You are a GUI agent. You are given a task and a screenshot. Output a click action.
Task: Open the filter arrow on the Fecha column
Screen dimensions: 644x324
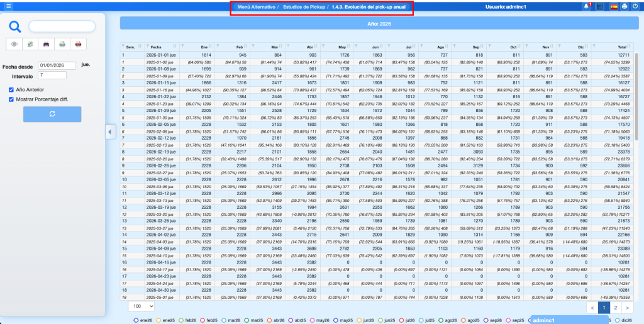click(x=148, y=47)
